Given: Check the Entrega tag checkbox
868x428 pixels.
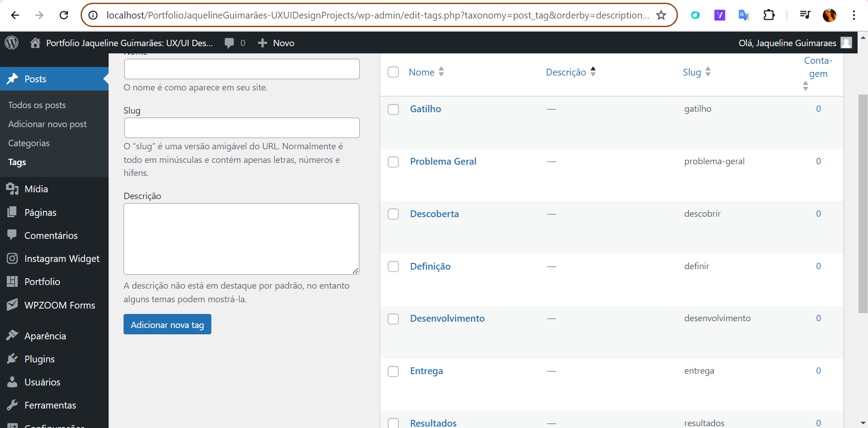Looking at the screenshot, I should 393,371.
